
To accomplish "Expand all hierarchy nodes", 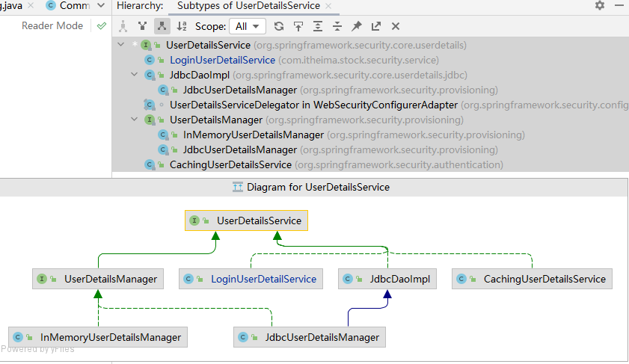I will tap(318, 26).
